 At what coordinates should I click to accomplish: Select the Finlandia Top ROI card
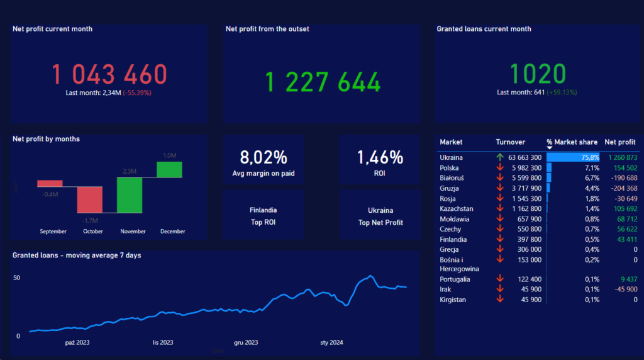click(x=263, y=215)
